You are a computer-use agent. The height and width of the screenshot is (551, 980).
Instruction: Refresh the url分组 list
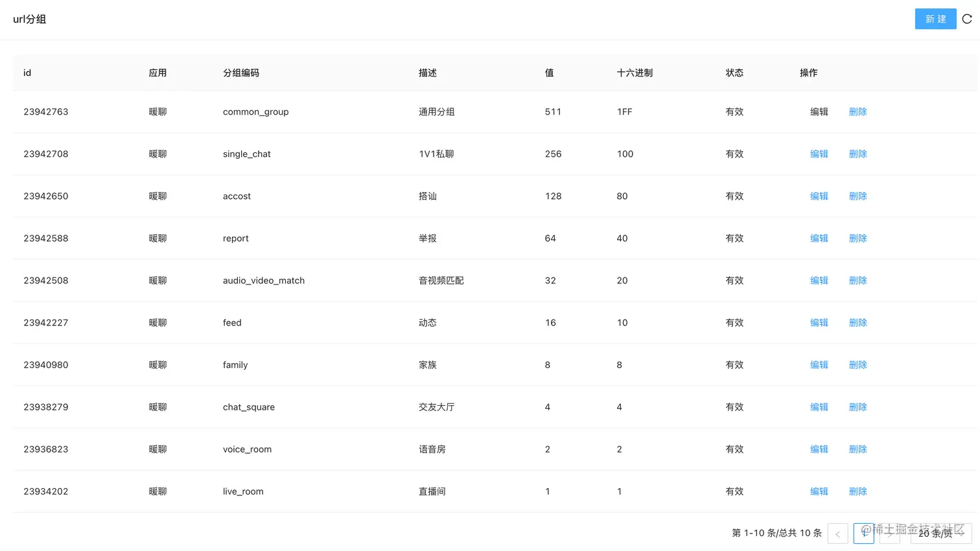click(967, 19)
